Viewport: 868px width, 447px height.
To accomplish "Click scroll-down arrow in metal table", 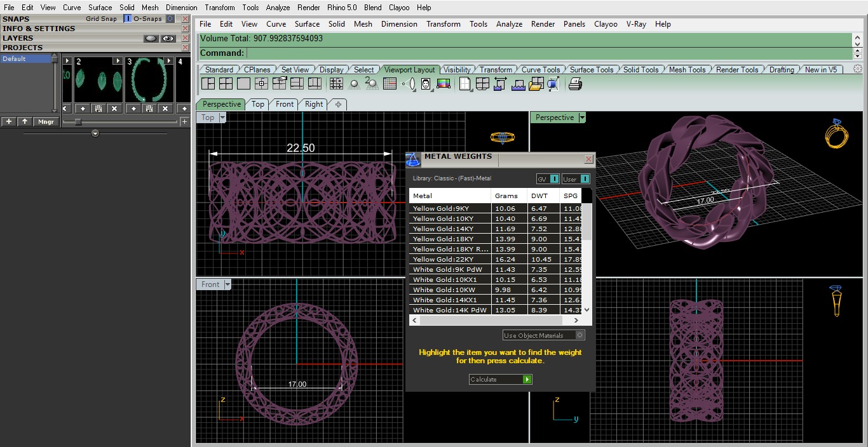I will [x=587, y=310].
